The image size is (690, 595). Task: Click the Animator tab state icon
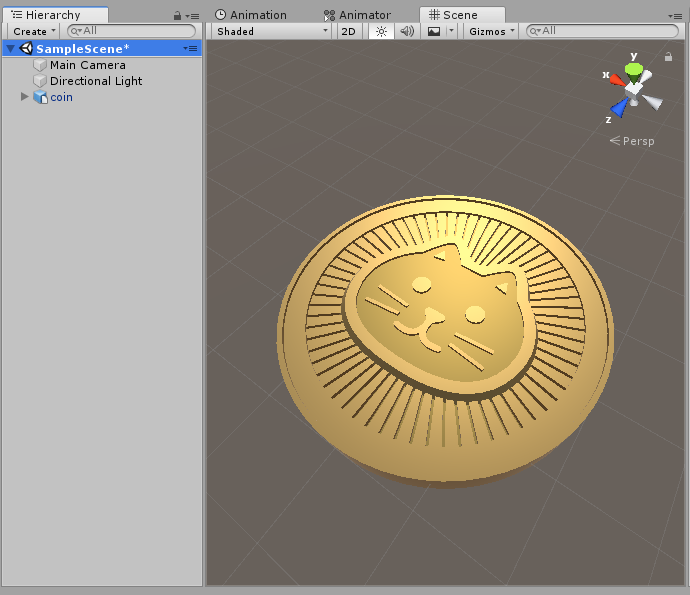[329, 15]
